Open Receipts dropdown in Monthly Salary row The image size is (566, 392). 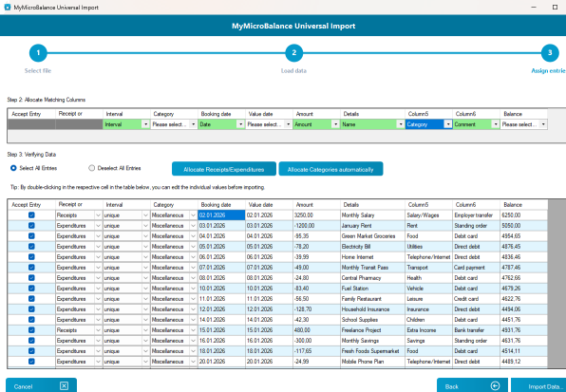click(98, 215)
